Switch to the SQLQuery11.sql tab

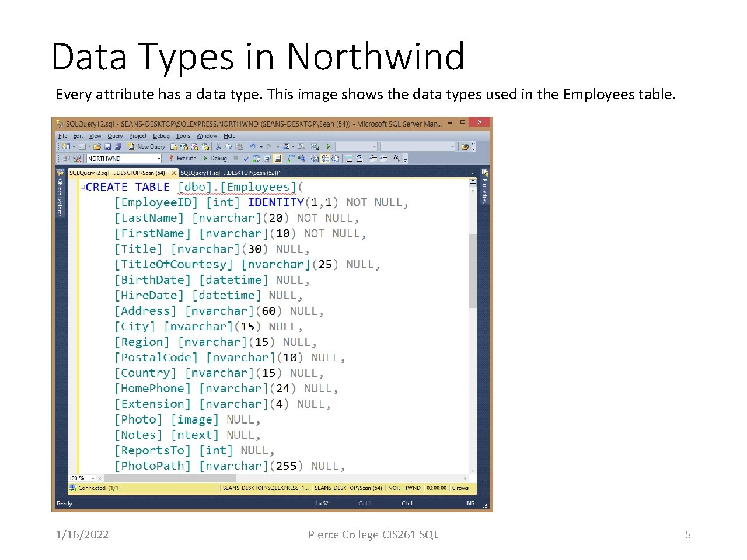[231, 173]
